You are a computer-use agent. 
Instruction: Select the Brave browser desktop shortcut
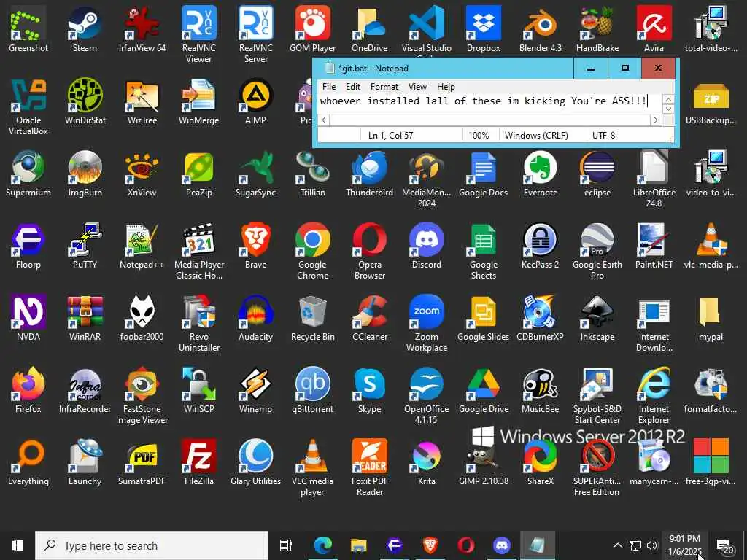click(256, 246)
